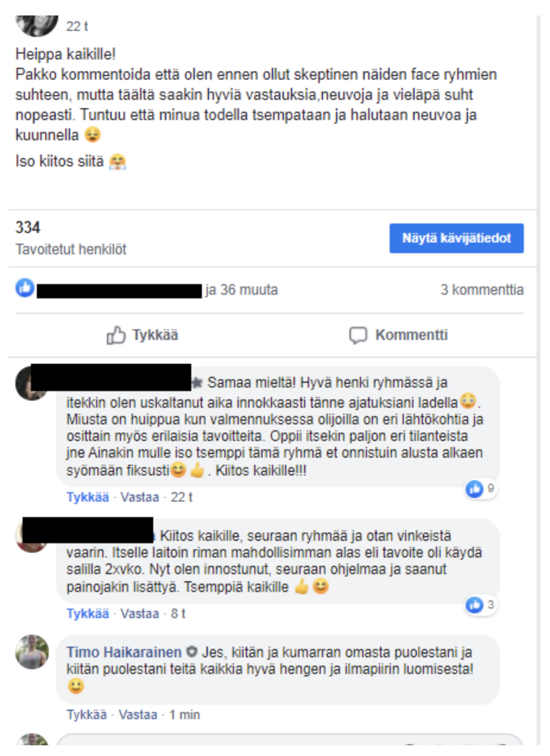550x756 pixels.
Task: Open the Timo Haikarainen profile name link
Action: pos(125,652)
